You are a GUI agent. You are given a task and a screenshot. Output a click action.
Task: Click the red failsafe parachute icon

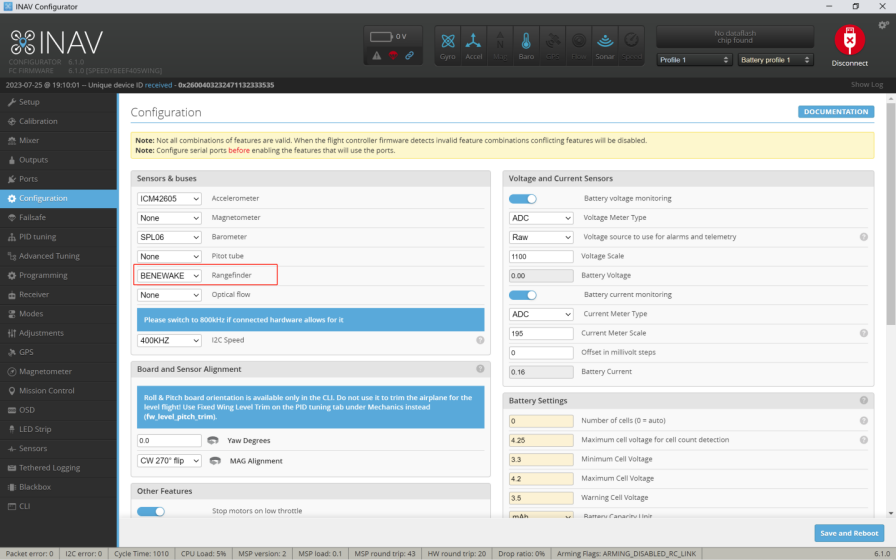(393, 55)
